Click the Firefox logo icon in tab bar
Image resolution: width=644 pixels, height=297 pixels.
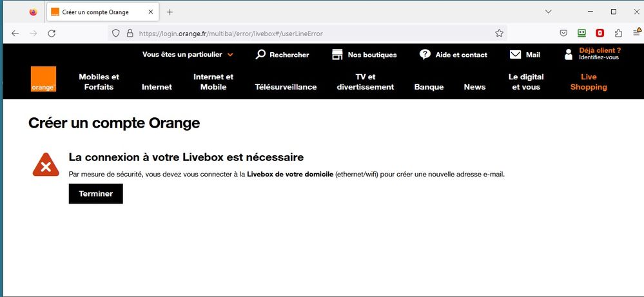(x=34, y=12)
